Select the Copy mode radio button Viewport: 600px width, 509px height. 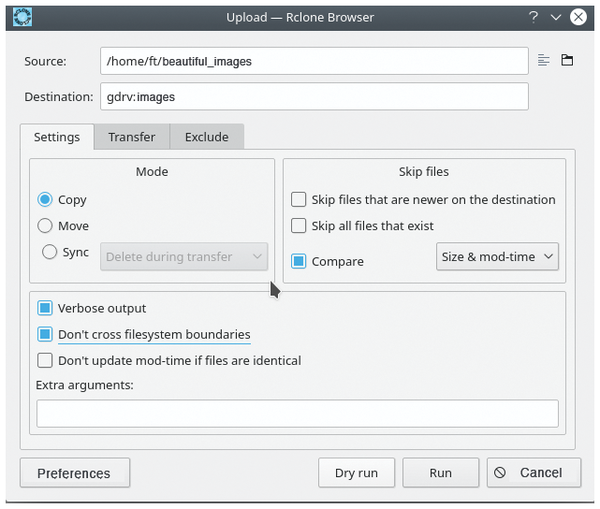click(x=45, y=200)
